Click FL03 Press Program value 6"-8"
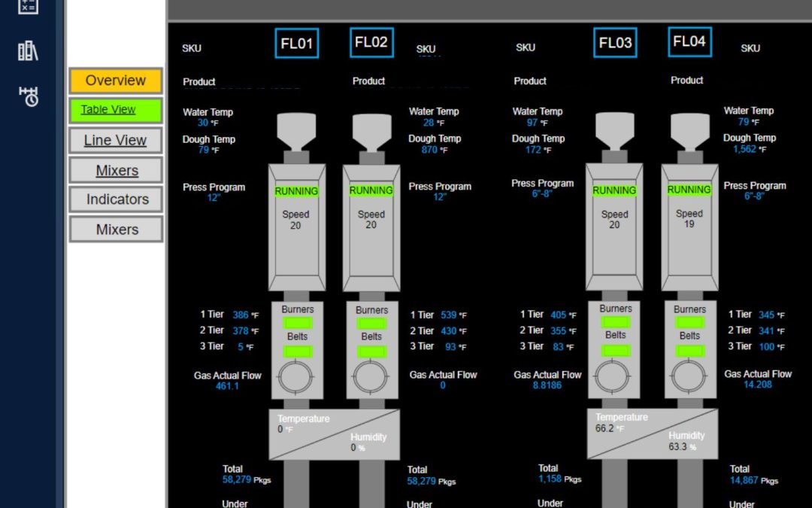This screenshot has height=508, width=812. pyautogui.click(x=542, y=194)
